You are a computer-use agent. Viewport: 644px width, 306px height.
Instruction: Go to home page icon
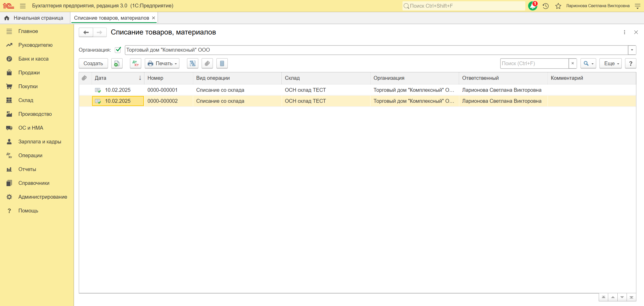coord(7,18)
